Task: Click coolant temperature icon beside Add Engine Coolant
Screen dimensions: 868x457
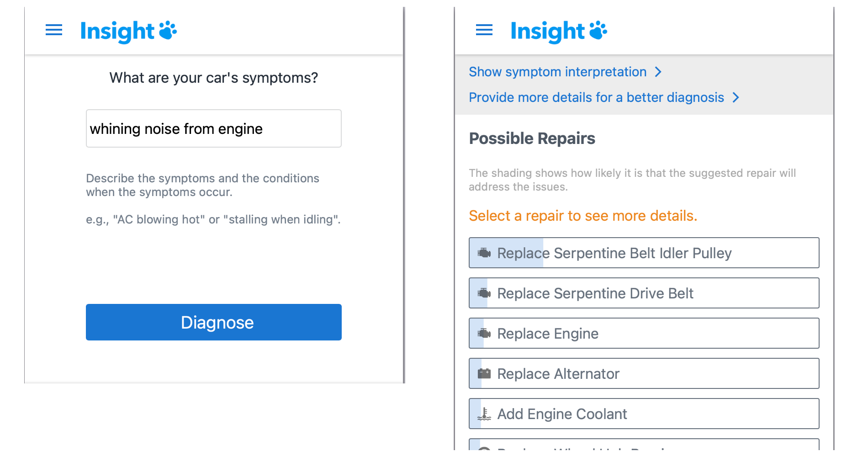Action: [484, 414]
